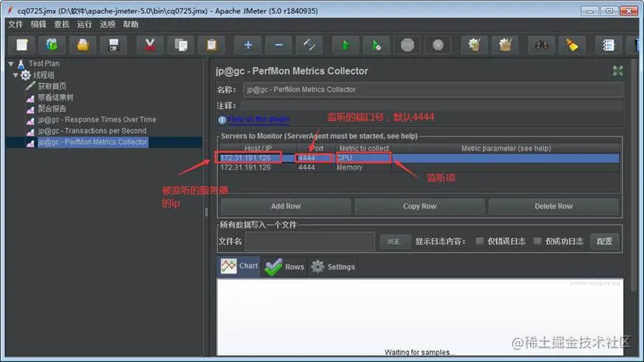Select the 线程组 tree item

pos(43,74)
